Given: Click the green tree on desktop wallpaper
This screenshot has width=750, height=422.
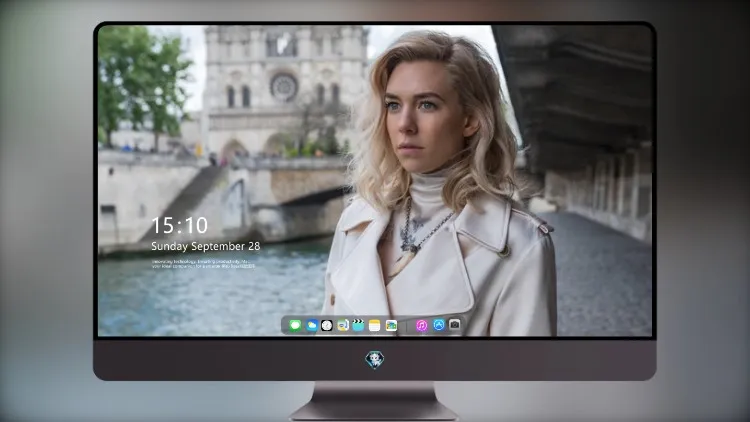Looking at the screenshot, I should point(141,81).
